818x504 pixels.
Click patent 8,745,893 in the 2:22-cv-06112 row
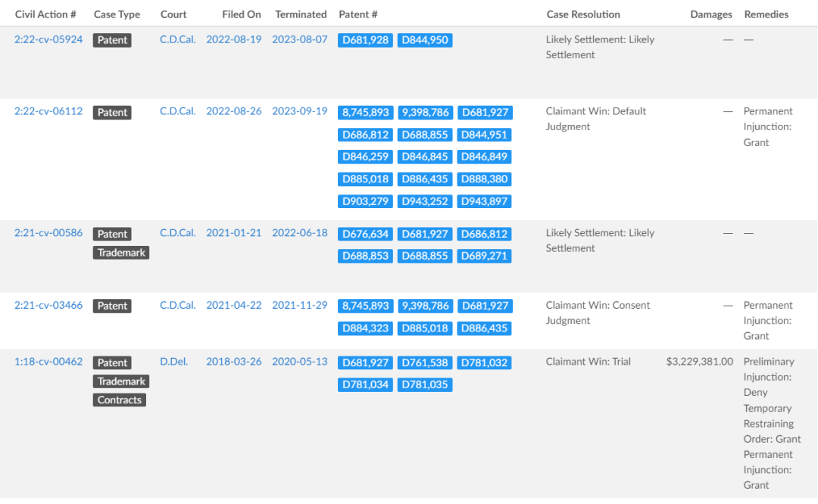click(x=366, y=113)
